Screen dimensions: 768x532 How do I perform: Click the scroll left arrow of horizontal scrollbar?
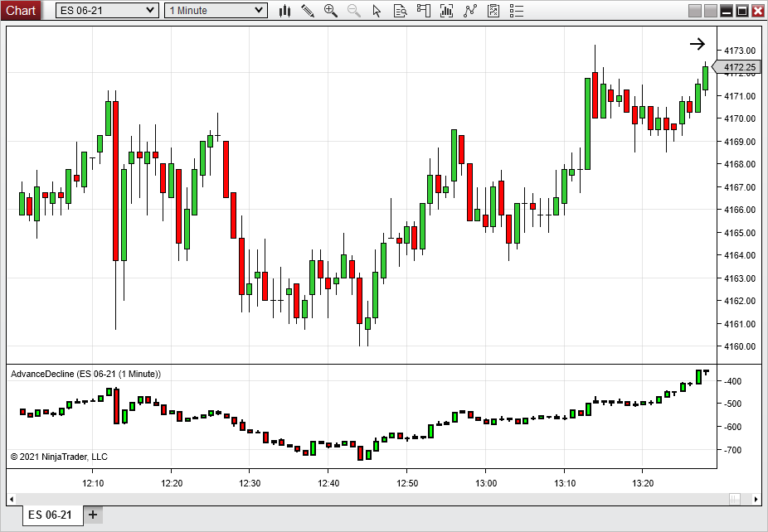tap(12, 499)
